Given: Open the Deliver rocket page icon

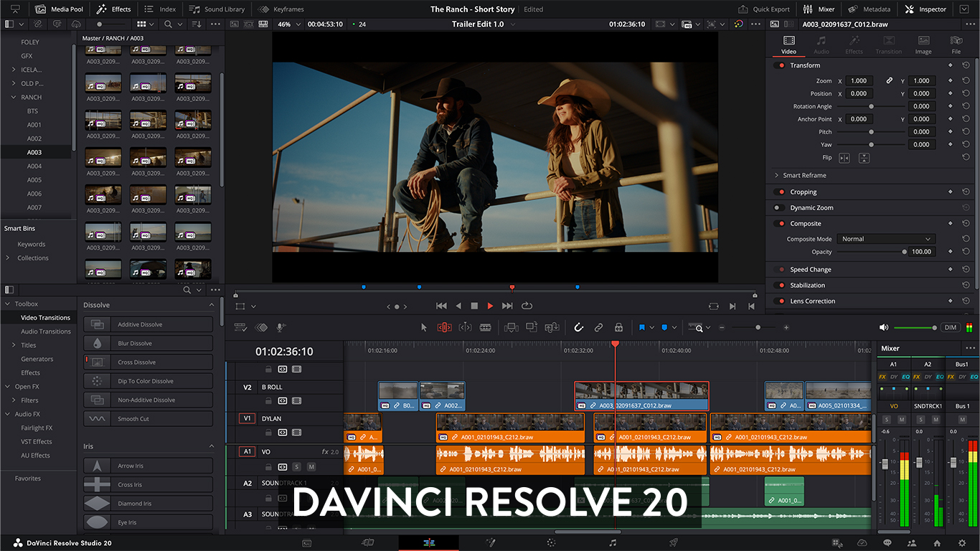Looking at the screenshot, I should coord(673,543).
